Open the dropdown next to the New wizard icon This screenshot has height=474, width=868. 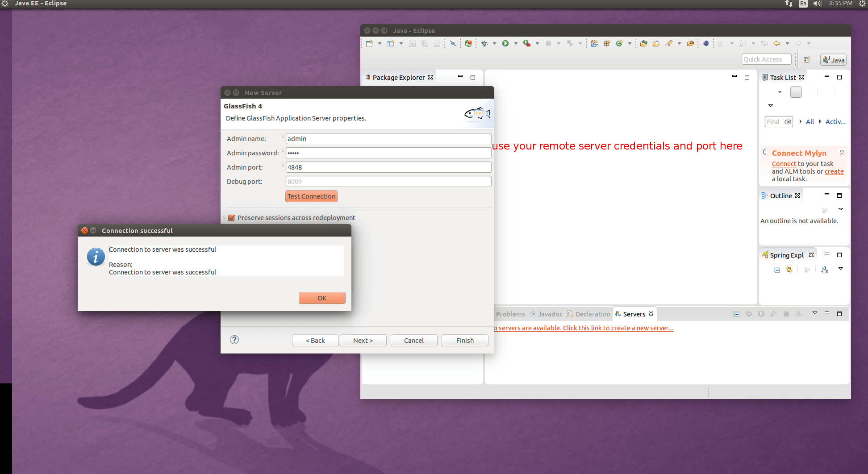click(x=380, y=43)
